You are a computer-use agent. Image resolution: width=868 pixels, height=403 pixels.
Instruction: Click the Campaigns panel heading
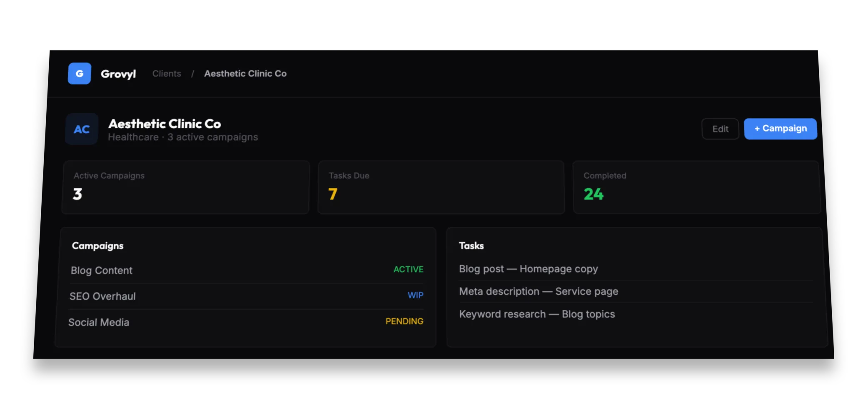(98, 246)
